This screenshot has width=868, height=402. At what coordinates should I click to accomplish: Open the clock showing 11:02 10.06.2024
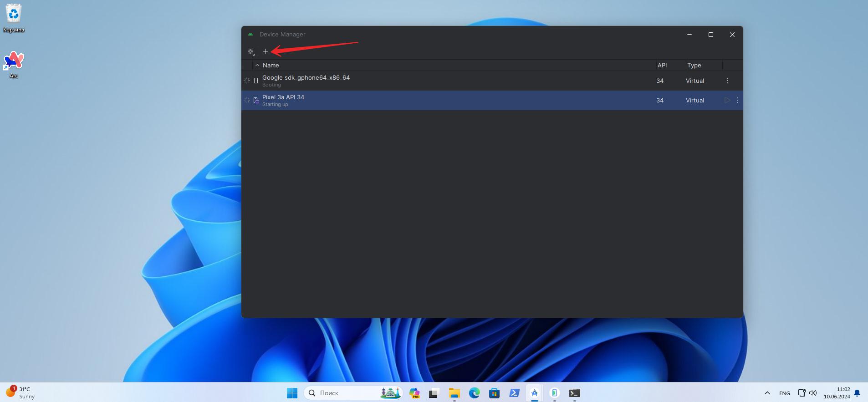click(x=837, y=393)
